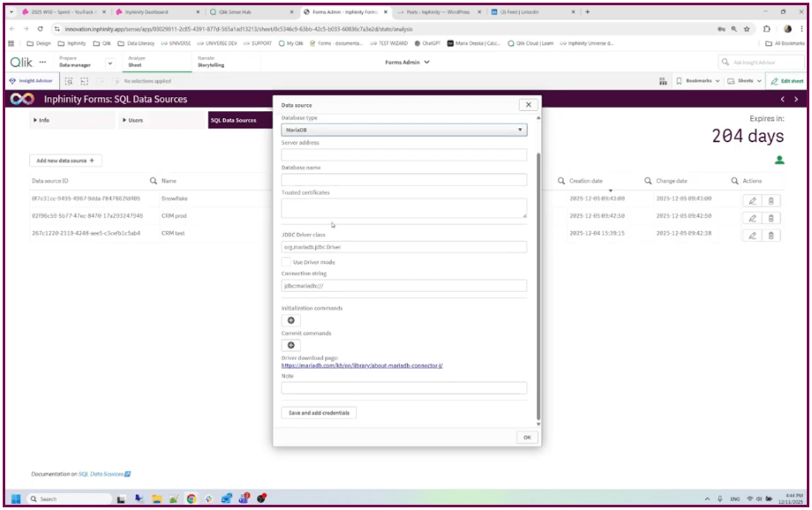Click the Inphinity infinity logo
812x510 pixels.
pos(22,99)
